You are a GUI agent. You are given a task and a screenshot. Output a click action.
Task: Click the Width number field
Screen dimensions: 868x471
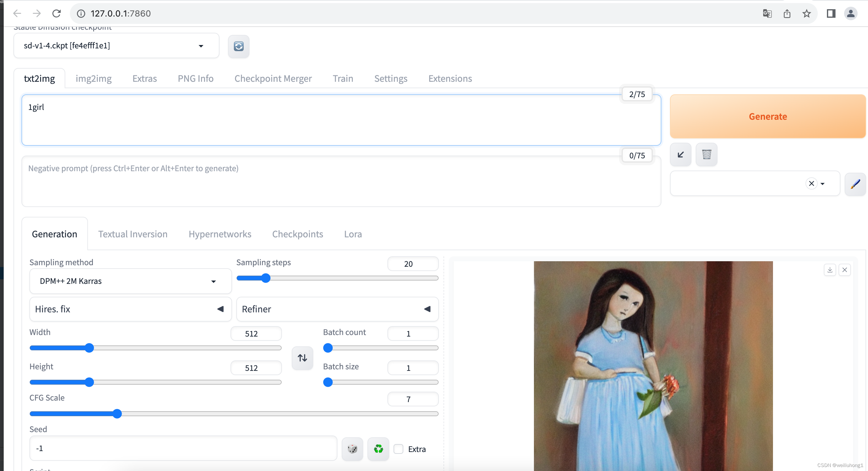coord(256,333)
